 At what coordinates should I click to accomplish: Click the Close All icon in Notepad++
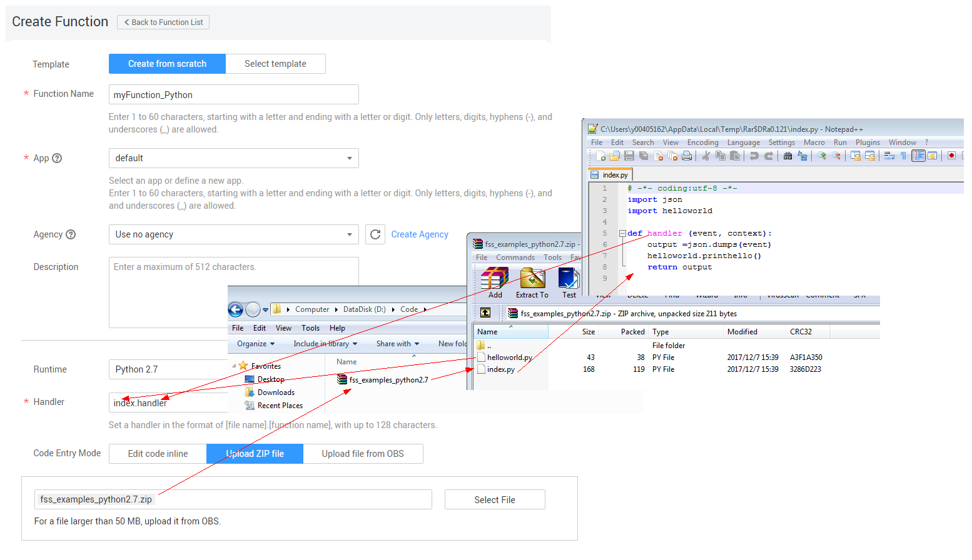click(672, 156)
